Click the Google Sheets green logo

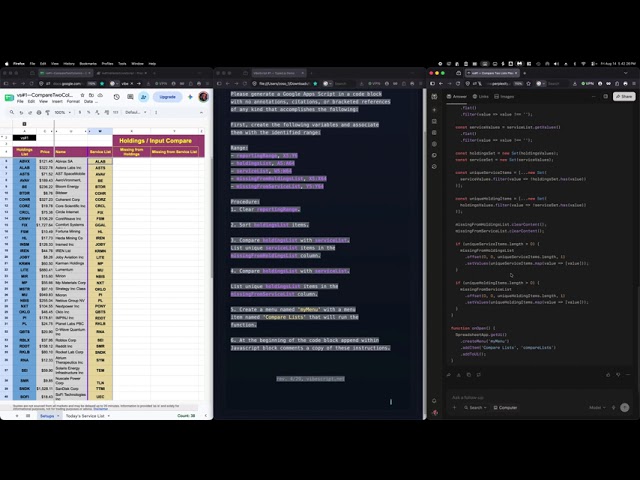tap(9, 98)
